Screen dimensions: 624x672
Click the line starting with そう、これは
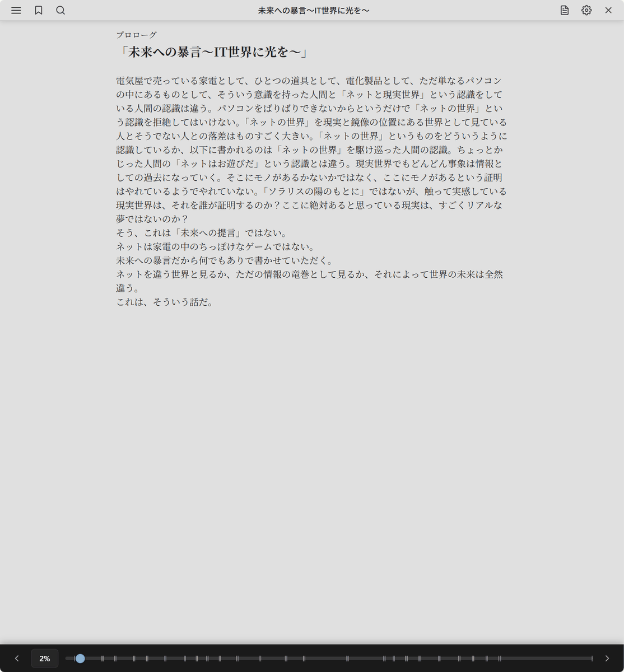point(201,232)
